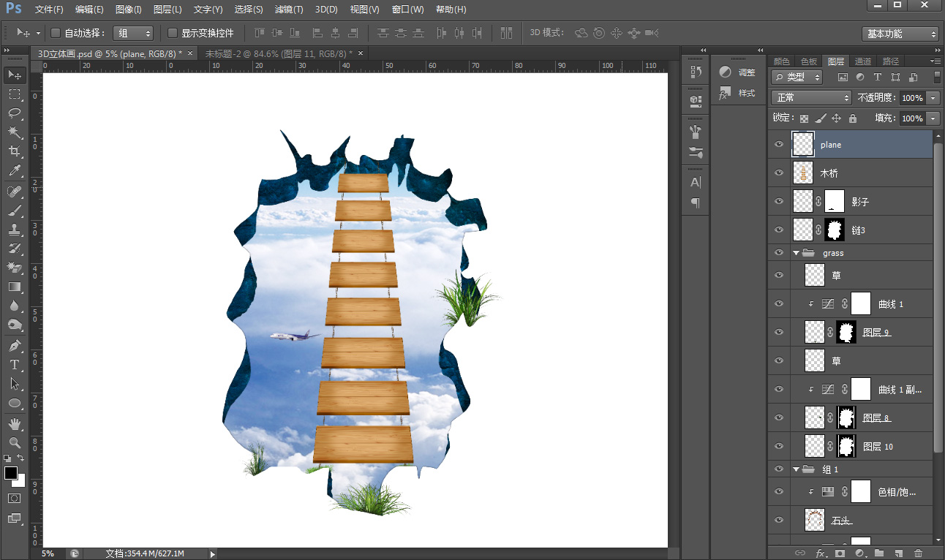Hide the 图层 10 layer
The image size is (945, 560).
pos(779,446)
